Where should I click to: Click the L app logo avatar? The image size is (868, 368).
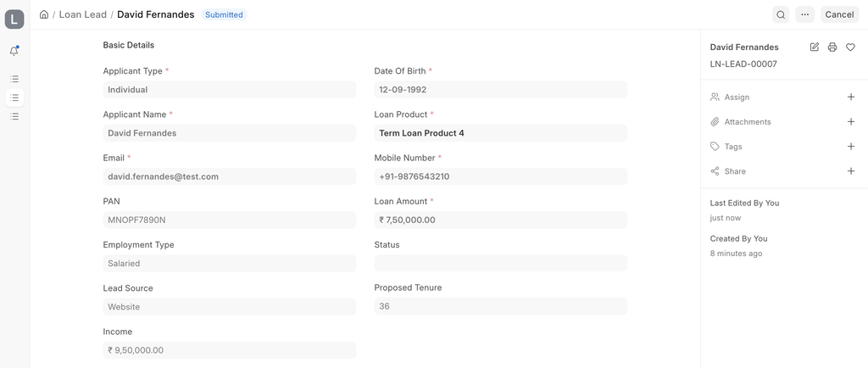pos(14,19)
